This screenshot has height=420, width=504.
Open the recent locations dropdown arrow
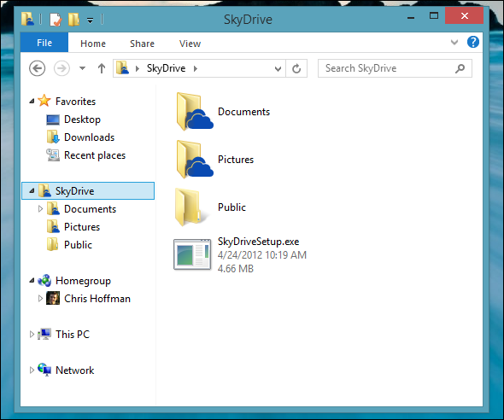point(82,68)
